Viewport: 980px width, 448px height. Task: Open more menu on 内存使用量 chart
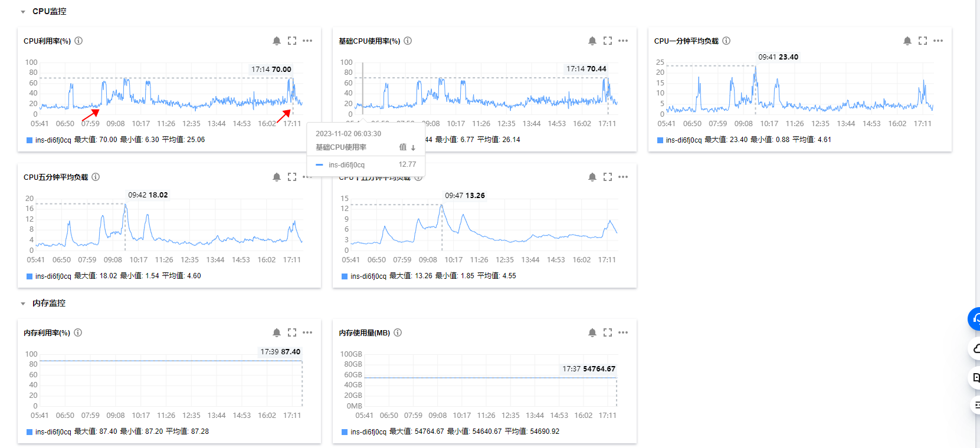pyautogui.click(x=623, y=332)
